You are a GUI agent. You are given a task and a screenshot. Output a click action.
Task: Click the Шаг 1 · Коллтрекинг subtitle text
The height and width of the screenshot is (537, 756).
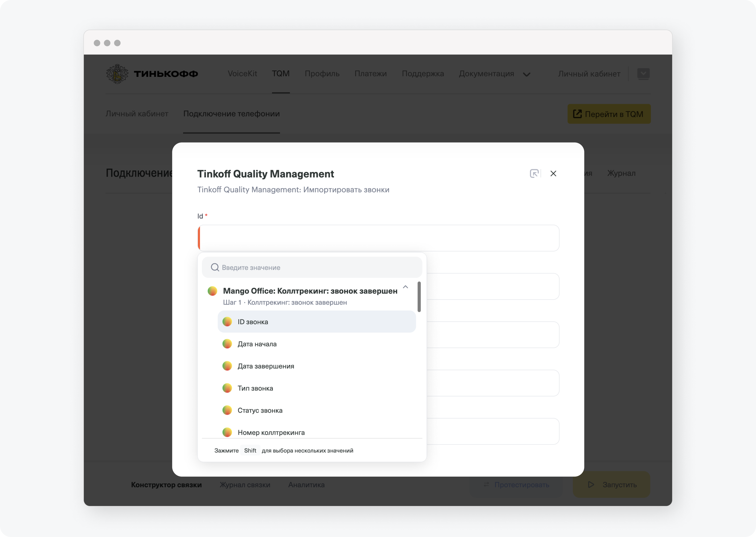click(284, 302)
